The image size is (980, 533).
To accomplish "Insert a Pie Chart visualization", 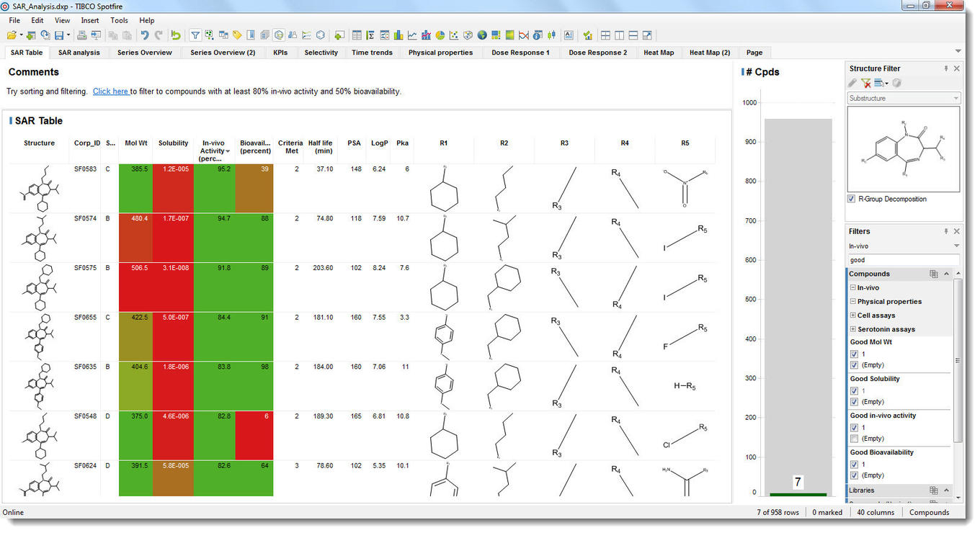I will [x=440, y=35].
